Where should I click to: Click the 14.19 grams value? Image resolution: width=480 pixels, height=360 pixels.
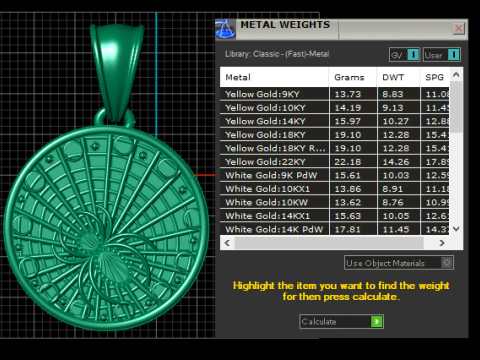click(x=348, y=108)
